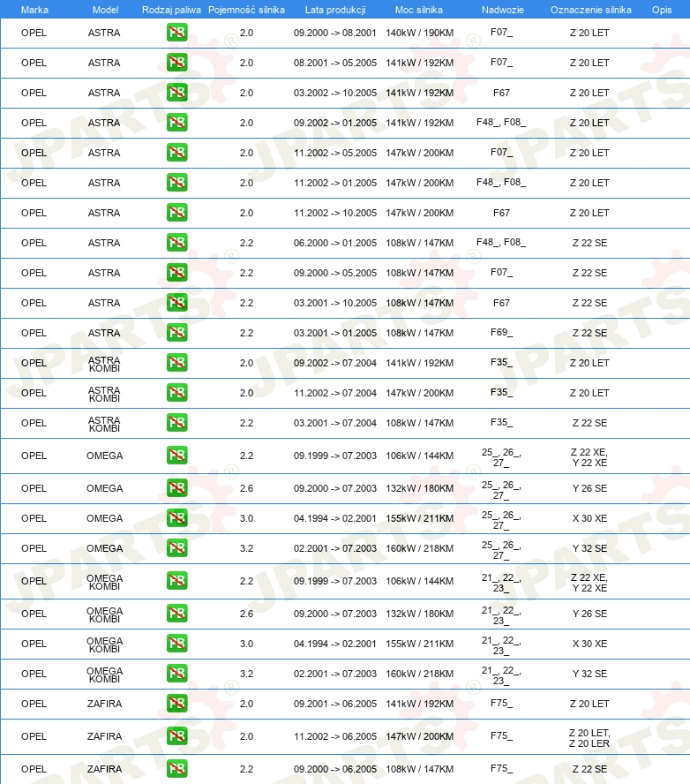Select X 30 XE in Omega sedan row
The height and width of the screenshot is (784, 690).
[x=589, y=518]
